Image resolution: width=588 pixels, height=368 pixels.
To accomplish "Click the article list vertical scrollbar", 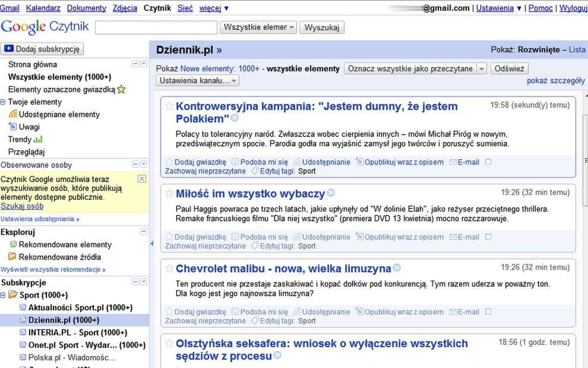I will tap(585, 160).
